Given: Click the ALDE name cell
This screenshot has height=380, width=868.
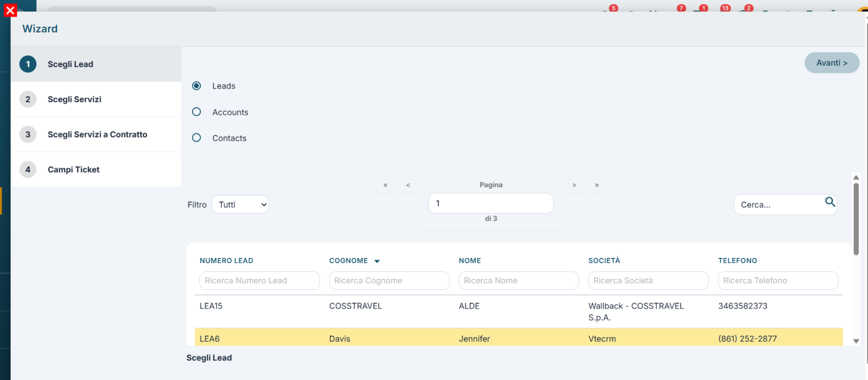Looking at the screenshot, I should [x=469, y=306].
